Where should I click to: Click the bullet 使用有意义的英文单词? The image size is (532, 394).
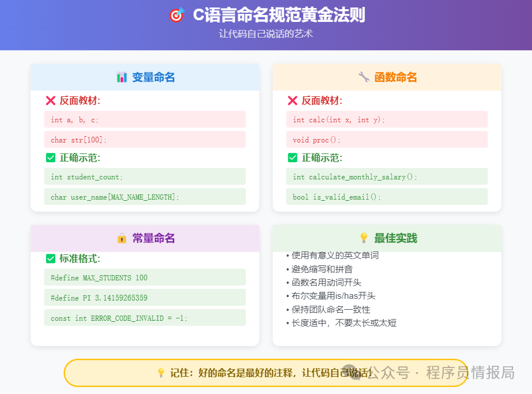[333, 256]
